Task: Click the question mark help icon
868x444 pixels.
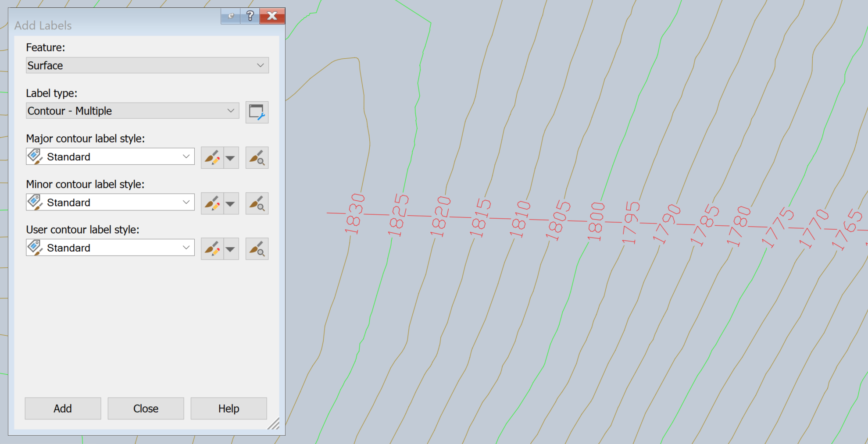Action: point(250,16)
